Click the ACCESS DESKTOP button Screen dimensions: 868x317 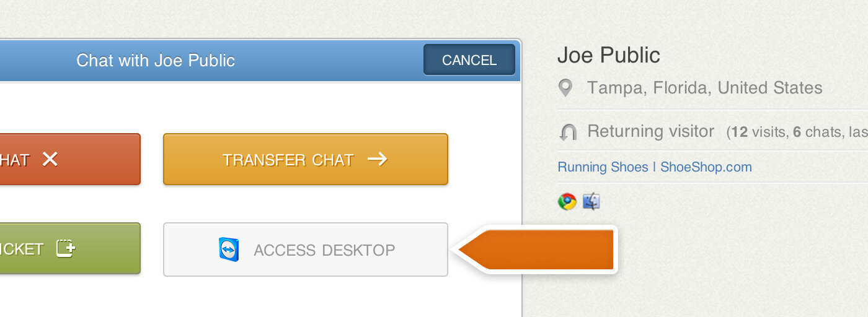tap(305, 250)
